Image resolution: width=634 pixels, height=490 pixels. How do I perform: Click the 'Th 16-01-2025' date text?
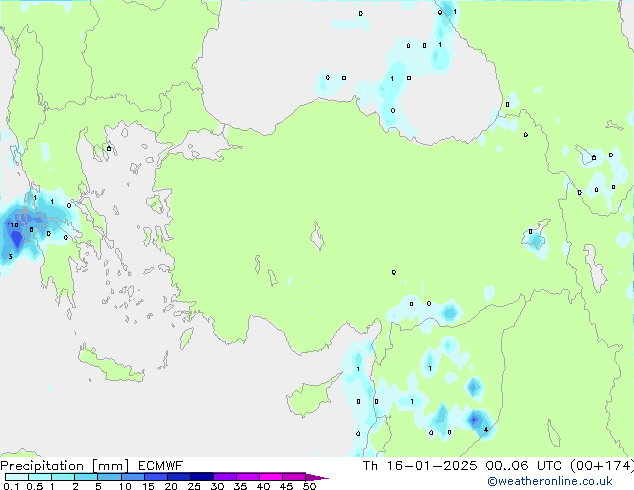420,466
